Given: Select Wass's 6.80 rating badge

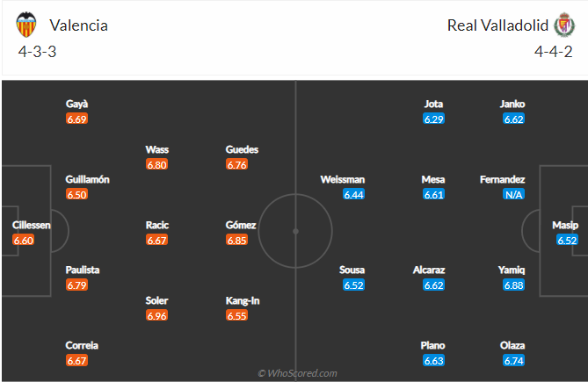Looking at the screenshot, I should (156, 165).
